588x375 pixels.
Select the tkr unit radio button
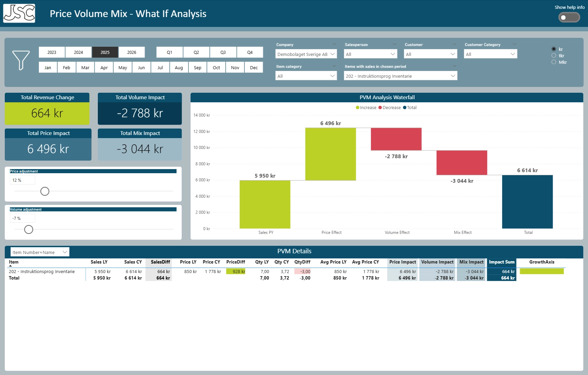coord(554,56)
